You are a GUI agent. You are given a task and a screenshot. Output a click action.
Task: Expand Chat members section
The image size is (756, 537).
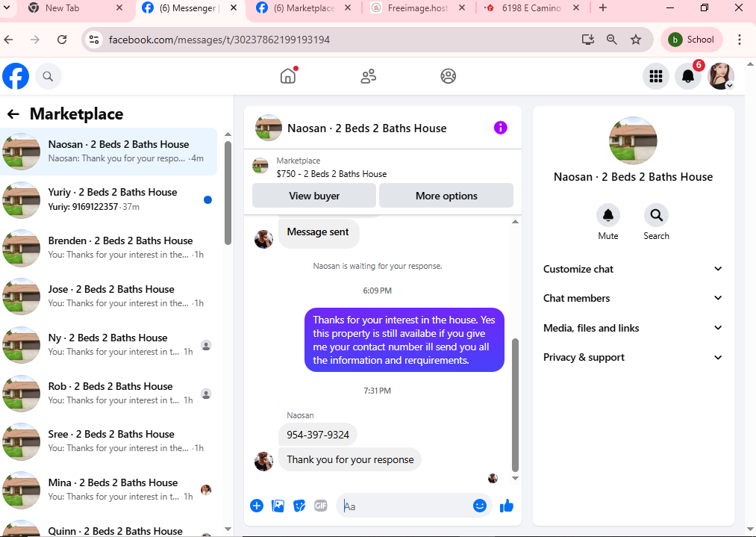click(x=633, y=298)
